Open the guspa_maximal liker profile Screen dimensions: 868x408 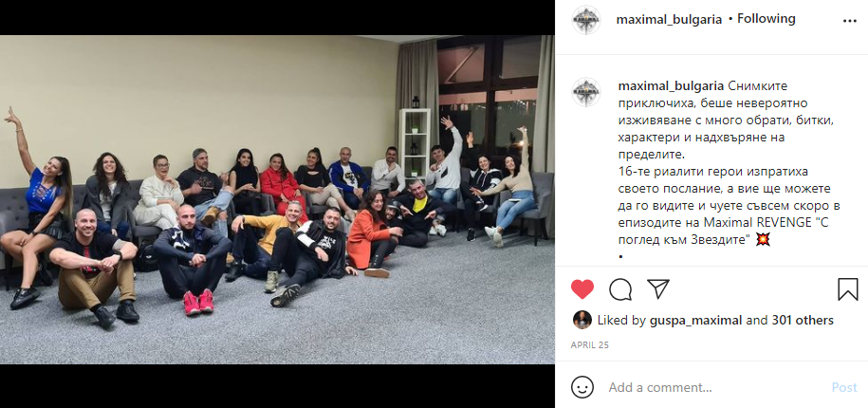tap(694, 320)
